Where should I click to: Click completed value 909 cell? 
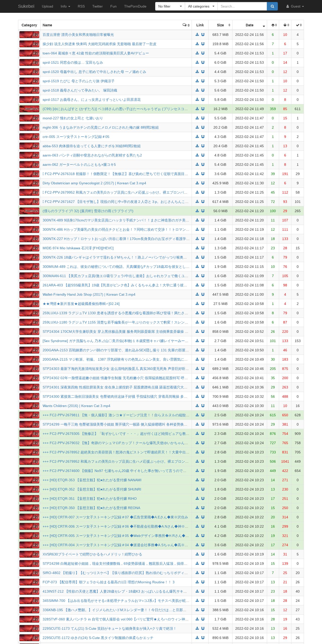coord(298,434)
